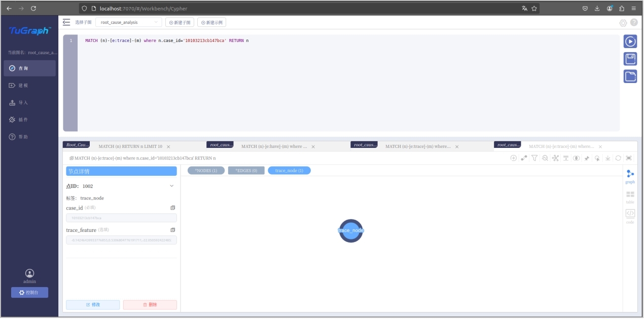This screenshot has width=644, height=319.
Task: Click the trace_node (1) label pill
Action: tap(289, 171)
